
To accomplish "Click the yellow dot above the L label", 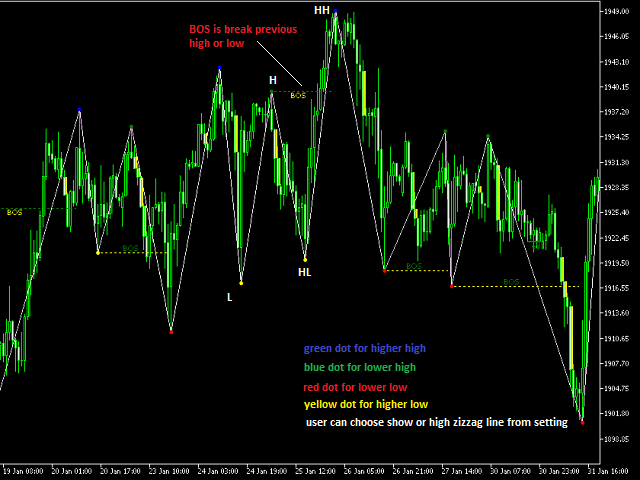I will pyautogui.click(x=241, y=283).
